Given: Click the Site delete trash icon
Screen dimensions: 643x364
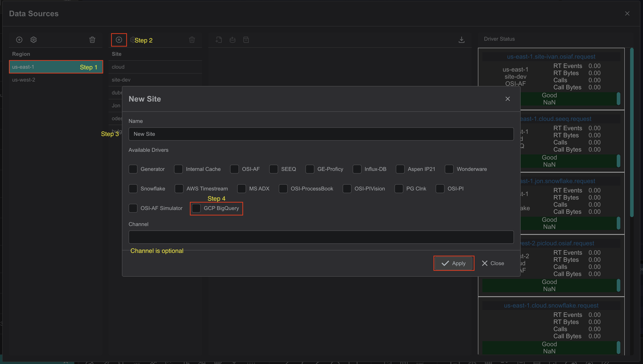Looking at the screenshot, I should (x=192, y=40).
